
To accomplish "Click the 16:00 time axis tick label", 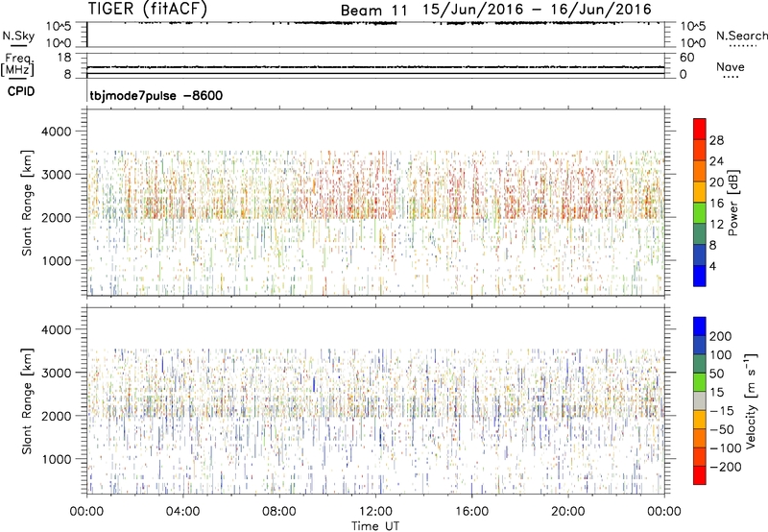I will point(471,512).
